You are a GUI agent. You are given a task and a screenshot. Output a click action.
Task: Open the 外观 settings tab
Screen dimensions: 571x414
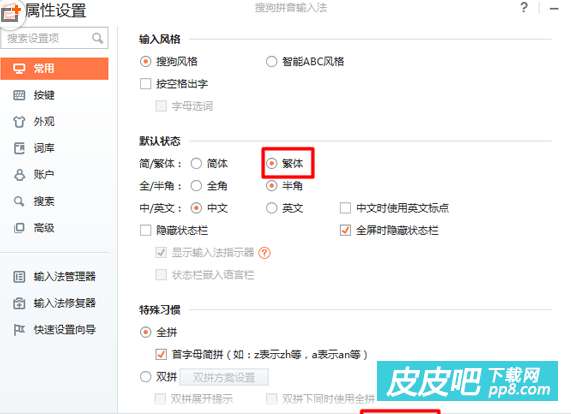(54, 122)
